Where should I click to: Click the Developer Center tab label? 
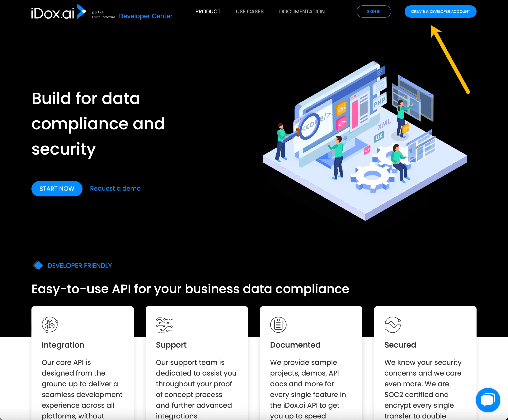click(145, 16)
